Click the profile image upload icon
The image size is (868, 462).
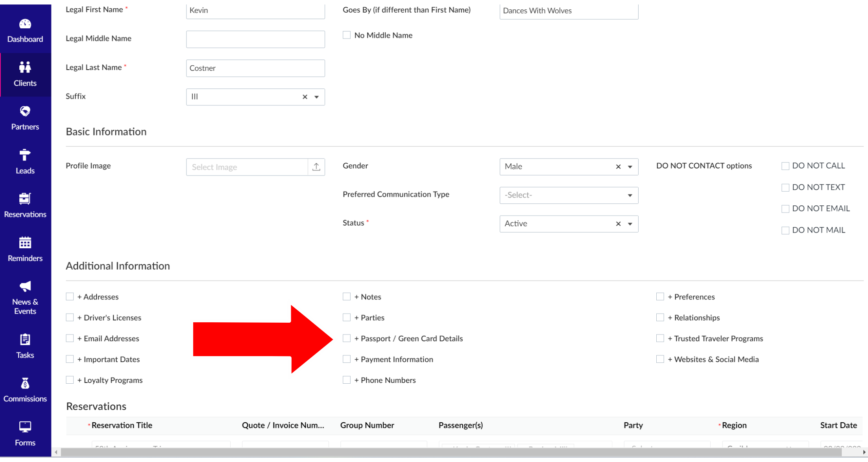tap(316, 167)
